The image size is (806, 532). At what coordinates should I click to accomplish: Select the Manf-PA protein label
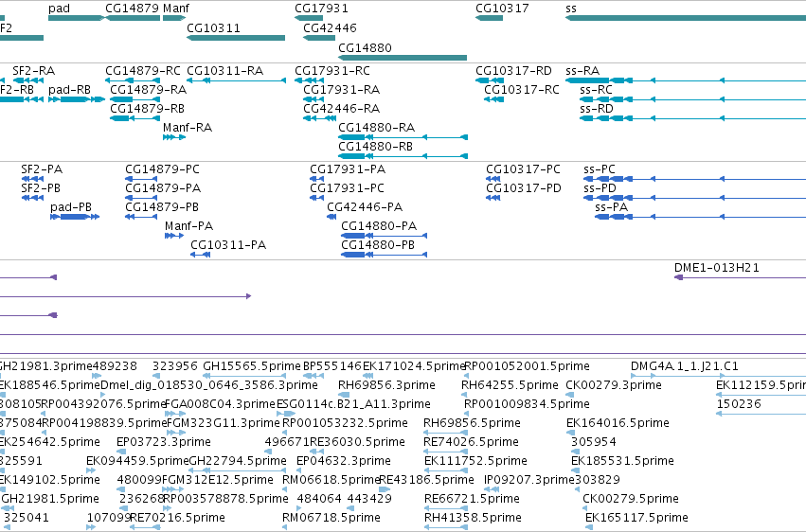188,226
